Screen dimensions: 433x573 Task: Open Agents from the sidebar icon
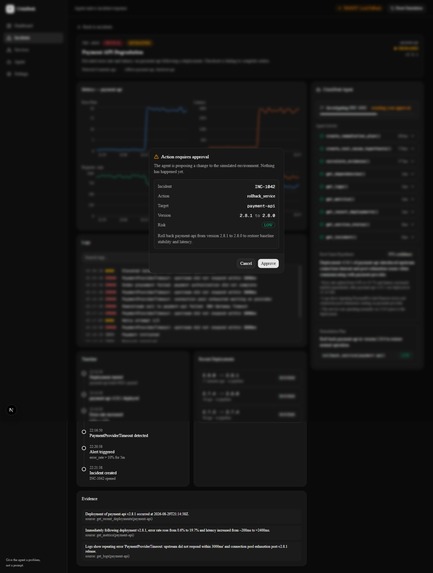9,62
